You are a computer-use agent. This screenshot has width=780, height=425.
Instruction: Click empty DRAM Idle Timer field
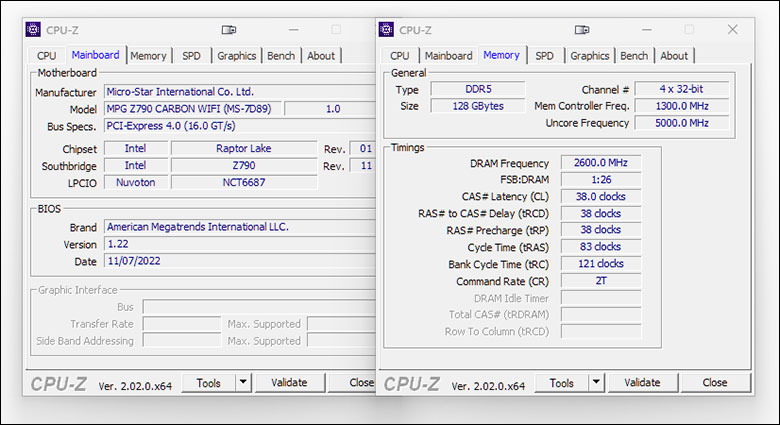601,298
